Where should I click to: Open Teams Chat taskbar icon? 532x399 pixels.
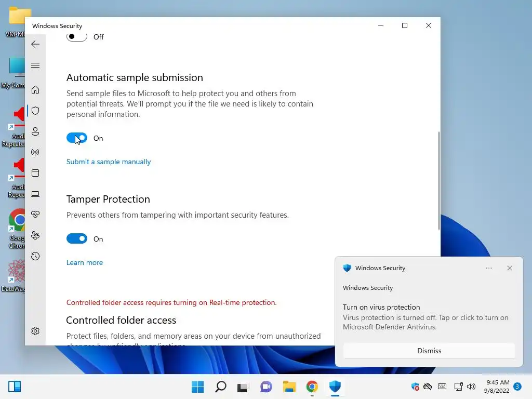266,387
